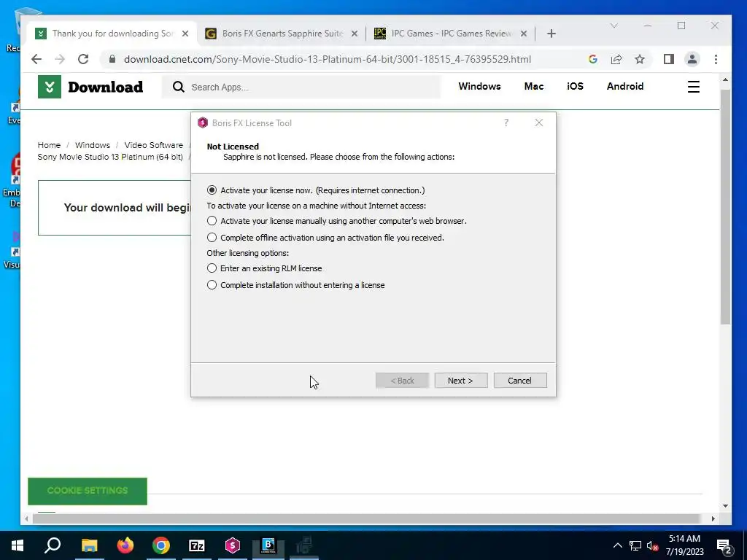Image resolution: width=747 pixels, height=560 pixels.
Task: Close the Boris FX Genarts tab
Action: (354, 34)
